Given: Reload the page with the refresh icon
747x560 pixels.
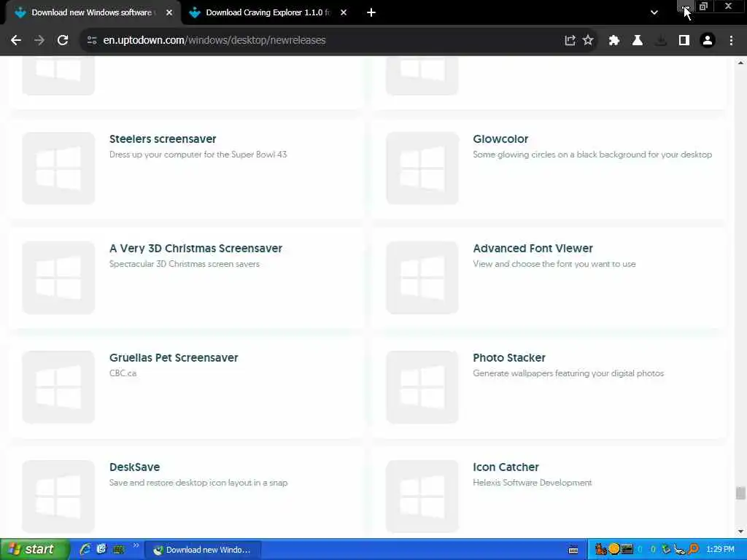Looking at the screenshot, I should (63, 41).
